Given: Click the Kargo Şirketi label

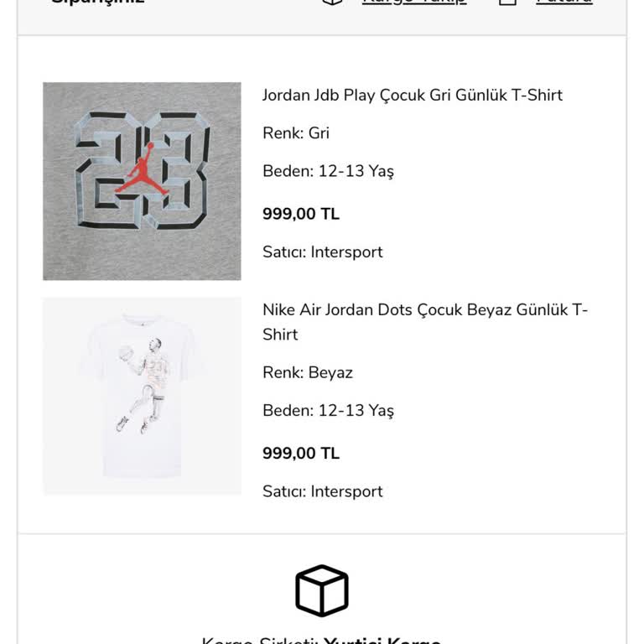Looking at the screenshot, I should (260, 641).
